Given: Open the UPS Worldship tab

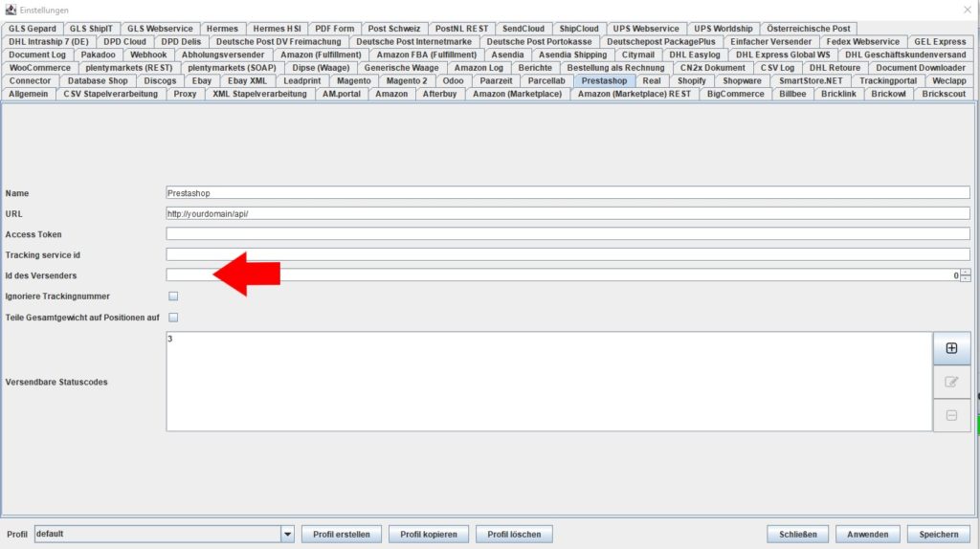Looking at the screenshot, I should pyautogui.click(x=724, y=29).
